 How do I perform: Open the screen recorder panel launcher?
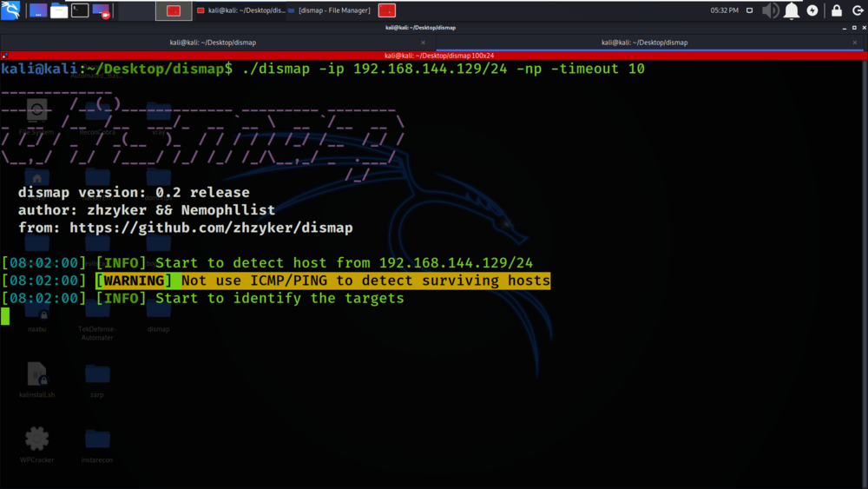[x=102, y=10]
